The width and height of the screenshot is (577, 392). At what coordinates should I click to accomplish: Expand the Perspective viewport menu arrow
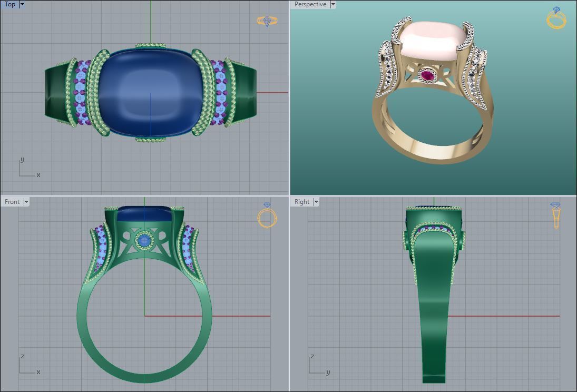coord(333,4)
